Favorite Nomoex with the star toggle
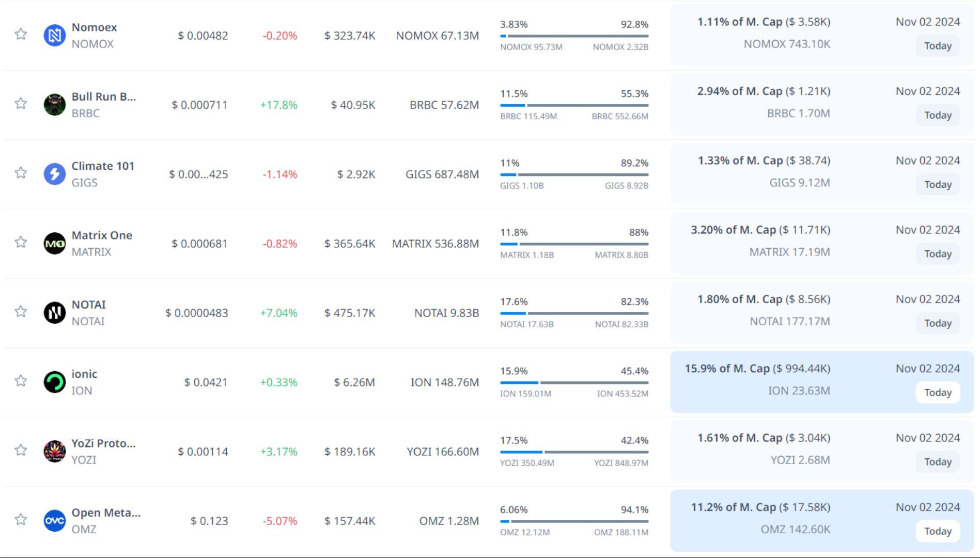Viewport: 980px width, 558px height. [21, 34]
